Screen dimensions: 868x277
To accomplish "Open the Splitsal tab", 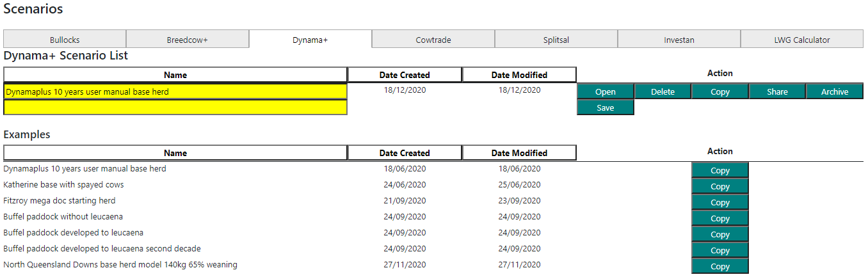I will [x=556, y=39].
